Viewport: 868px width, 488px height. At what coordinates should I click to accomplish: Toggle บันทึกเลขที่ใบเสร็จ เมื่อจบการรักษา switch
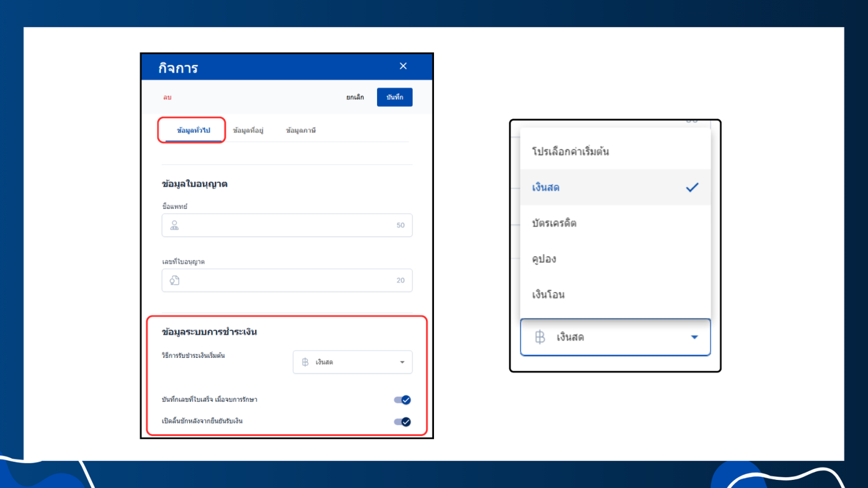pos(402,400)
